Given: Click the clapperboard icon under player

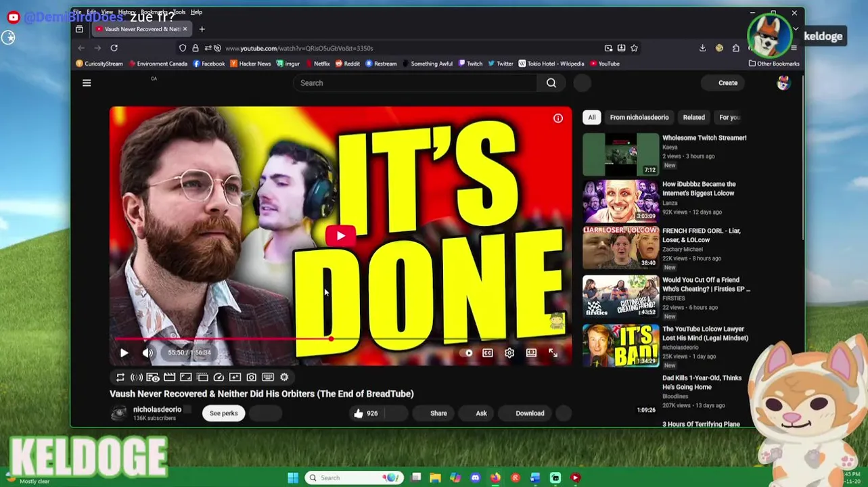Looking at the screenshot, I should point(169,377).
